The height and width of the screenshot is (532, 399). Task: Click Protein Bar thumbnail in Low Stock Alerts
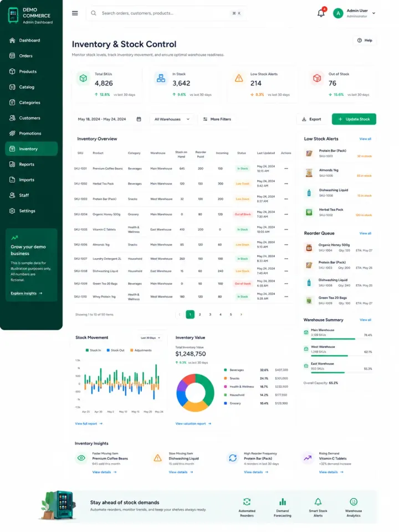309,154
